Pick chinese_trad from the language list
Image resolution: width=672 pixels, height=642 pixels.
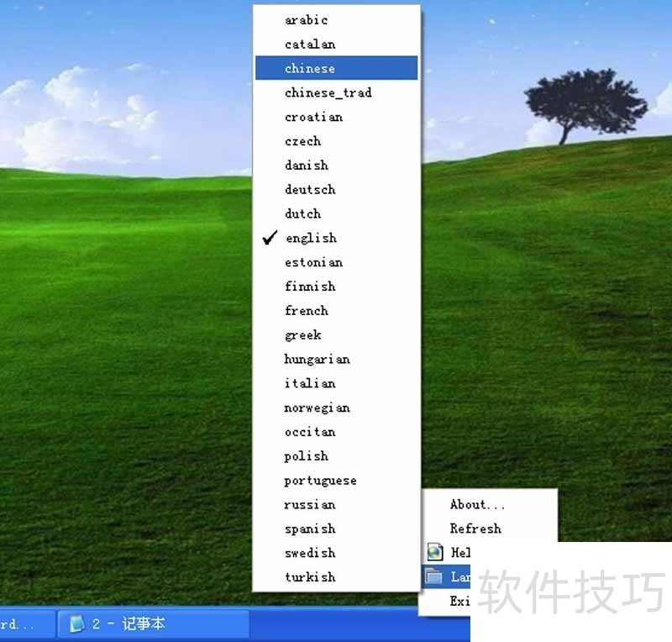[337, 92]
